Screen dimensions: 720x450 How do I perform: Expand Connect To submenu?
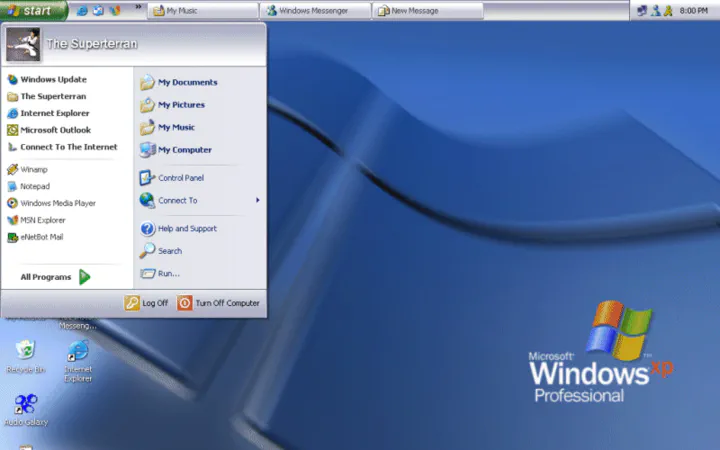tap(200, 200)
